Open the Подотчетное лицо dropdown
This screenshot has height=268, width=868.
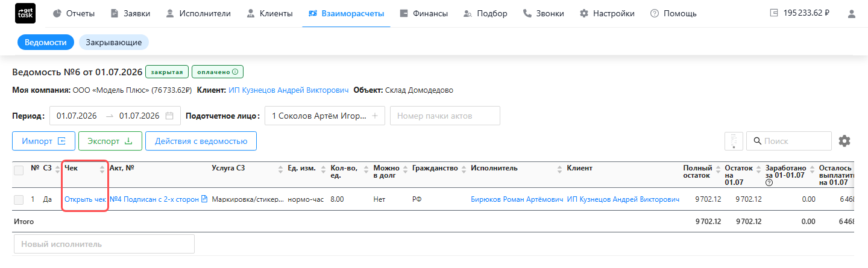pyautogui.click(x=325, y=116)
